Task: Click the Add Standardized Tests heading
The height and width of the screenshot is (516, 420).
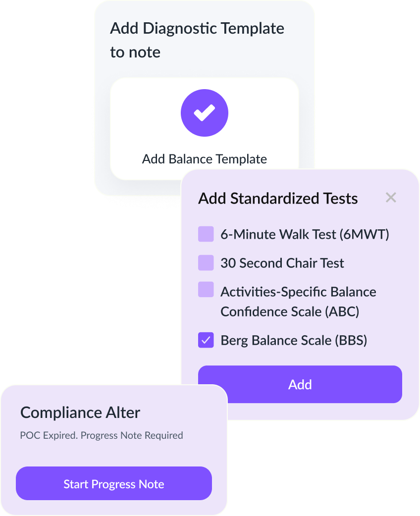Action: [278, 199]
